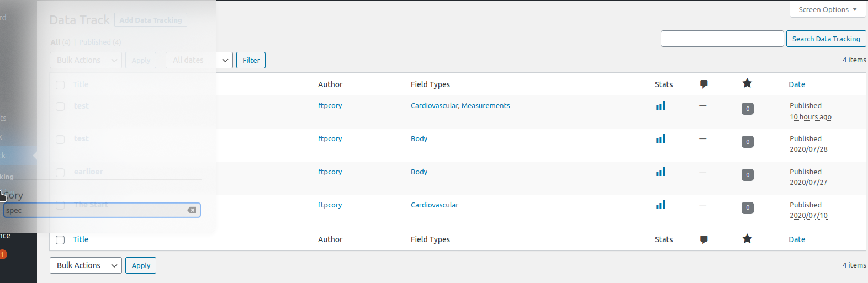Click the bottom Apply button
This screenshot has height=283, width=868.
141,265
